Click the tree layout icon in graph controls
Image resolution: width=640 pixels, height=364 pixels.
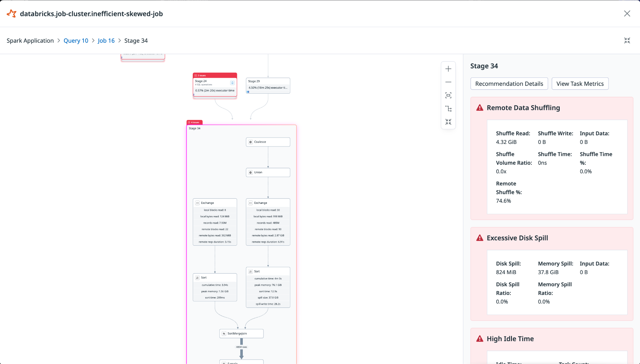(x=448, y=109)
